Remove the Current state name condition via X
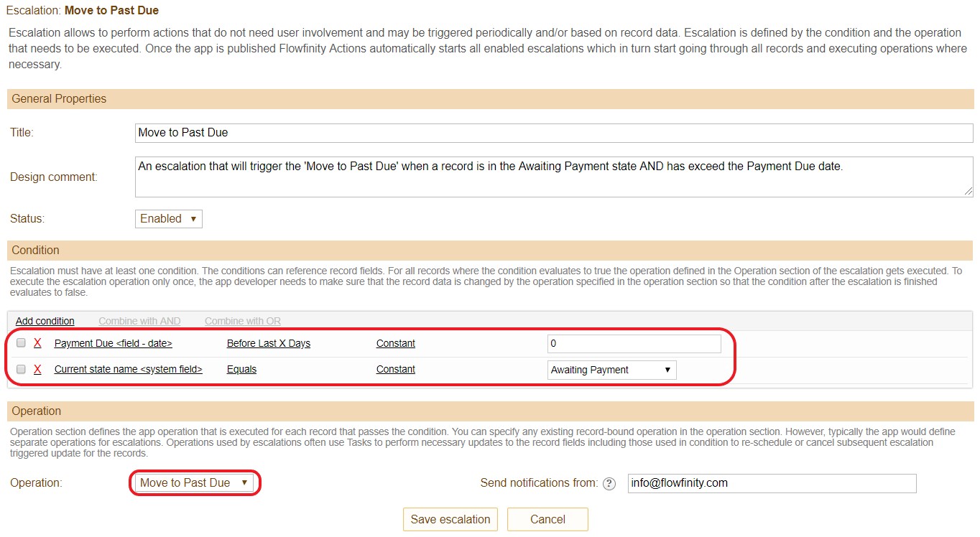 [x=37, y=370]
